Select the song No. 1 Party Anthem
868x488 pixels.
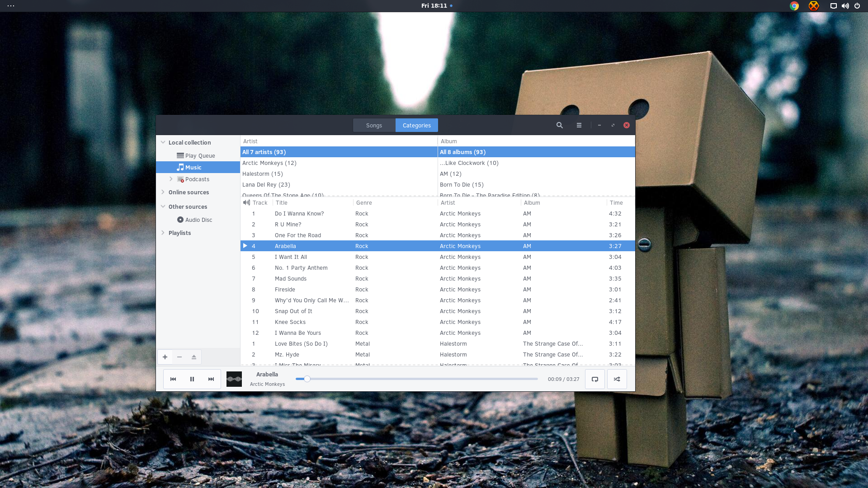coord(438,267)
